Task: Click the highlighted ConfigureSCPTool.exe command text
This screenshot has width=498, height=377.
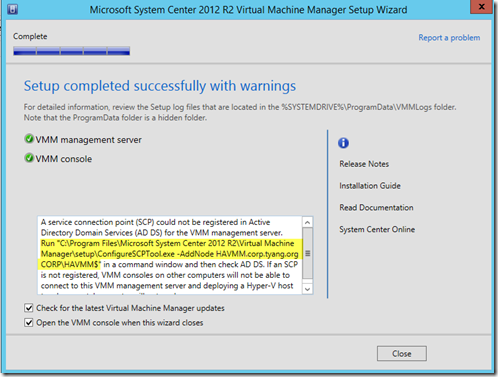Action: [x=170, y=254]
